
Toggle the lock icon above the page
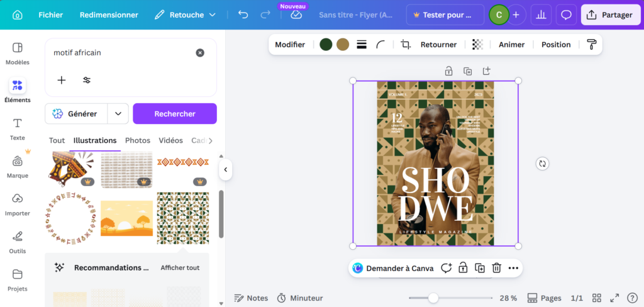coord(448,71)
